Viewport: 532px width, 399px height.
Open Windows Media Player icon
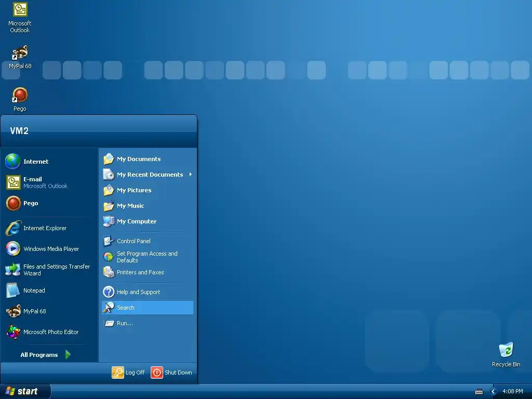13,249
